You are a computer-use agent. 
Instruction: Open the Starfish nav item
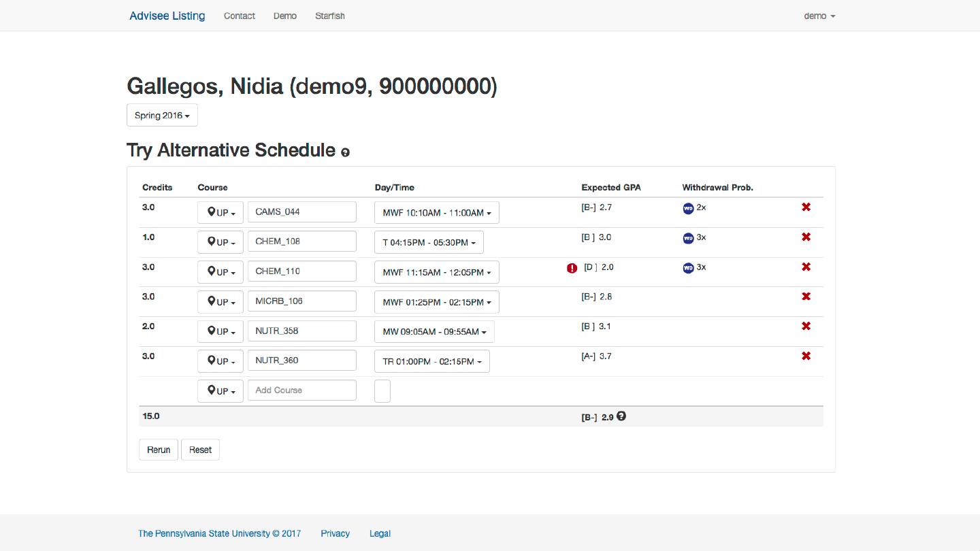(329, 16)
